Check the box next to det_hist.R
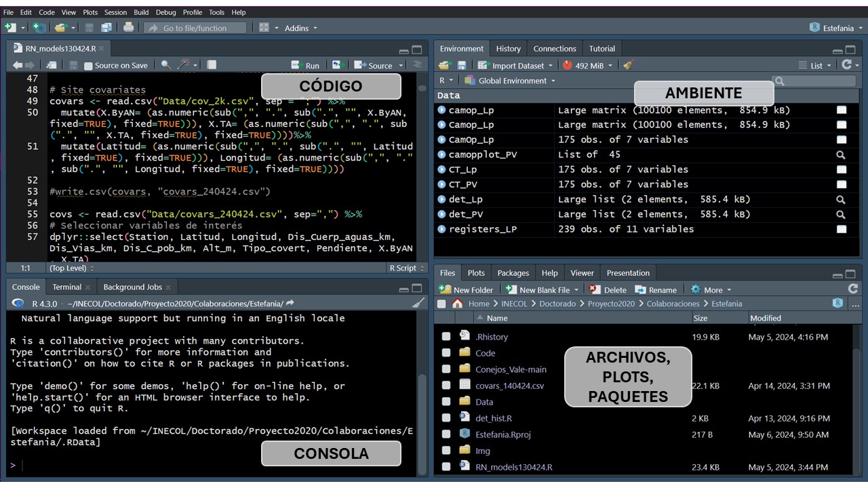 [x=446, y=418]
